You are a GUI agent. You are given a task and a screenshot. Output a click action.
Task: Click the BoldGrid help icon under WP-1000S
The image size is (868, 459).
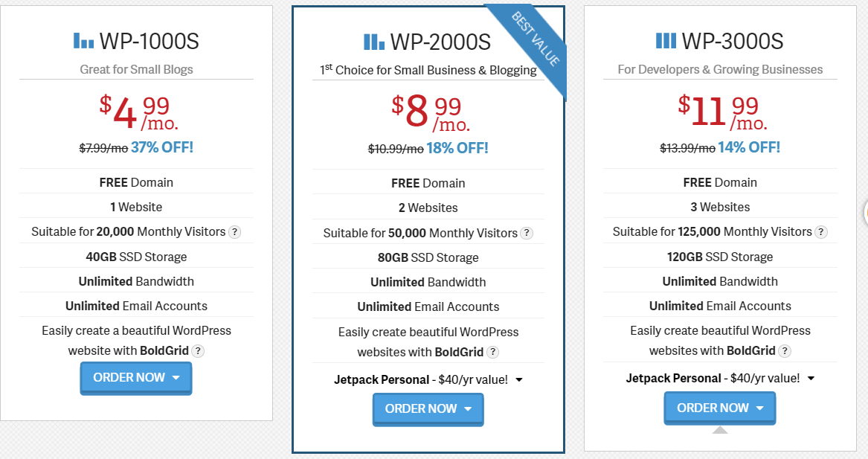pyautogui.click(x=197, y=351)
